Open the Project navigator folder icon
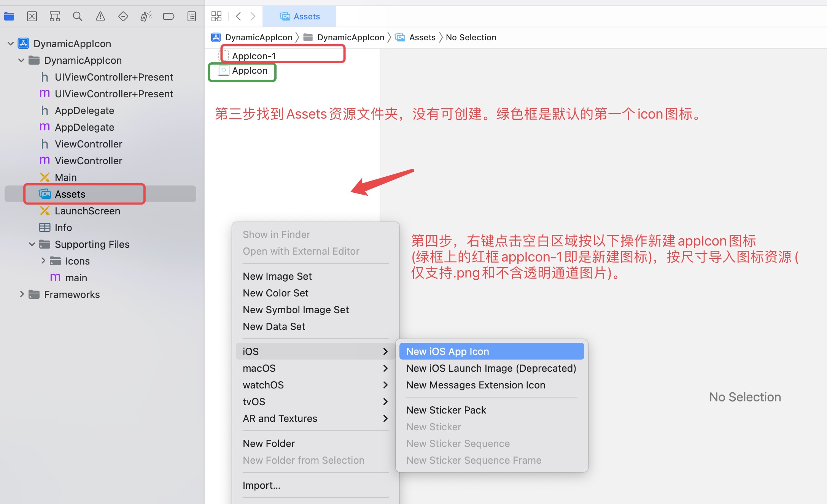 (x=9, y=16)
